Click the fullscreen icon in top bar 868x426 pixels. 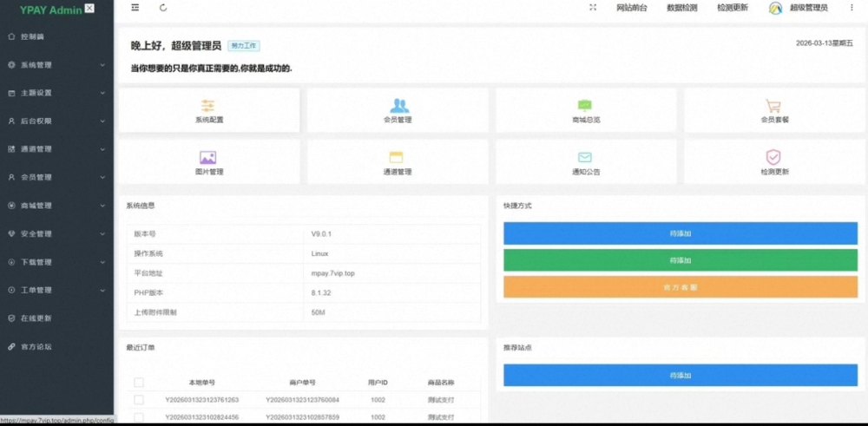coord(593,8)
